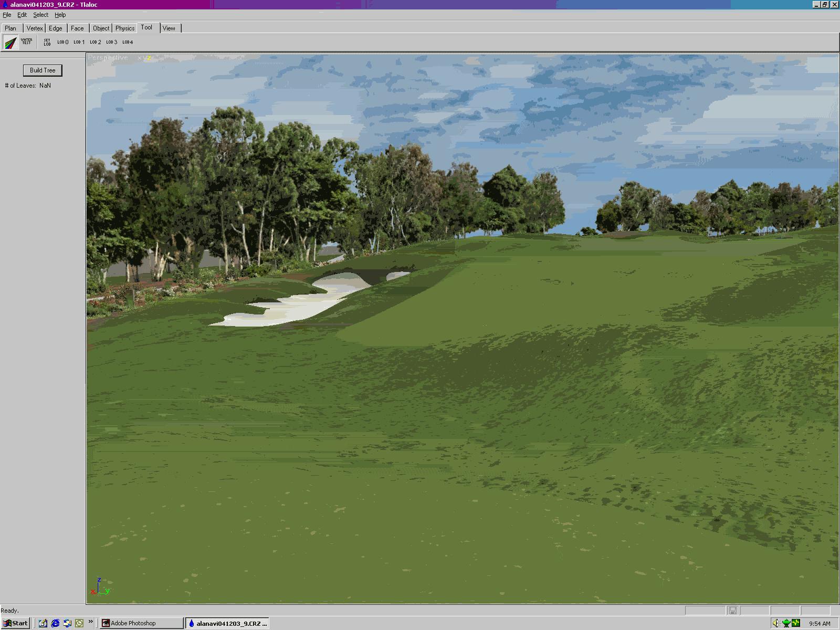
Task: Click the Perspective viewport label
Action: pyautogui.click(x=108, y=58)
